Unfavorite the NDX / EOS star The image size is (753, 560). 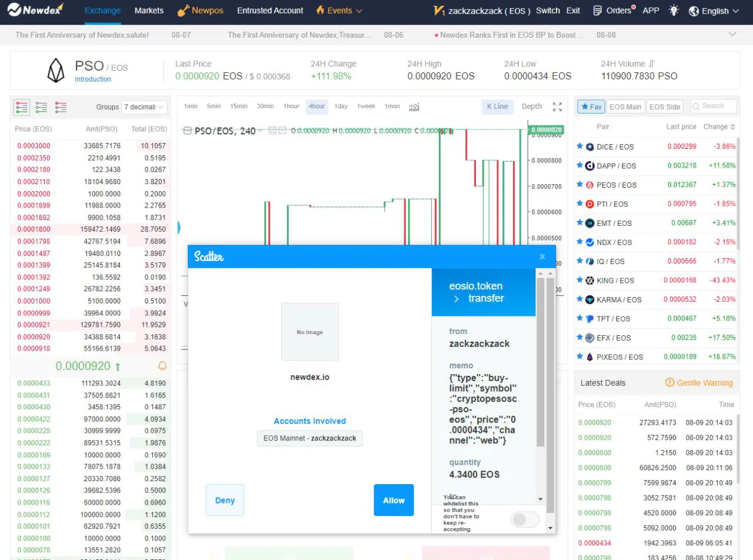(x=579, y=242)
